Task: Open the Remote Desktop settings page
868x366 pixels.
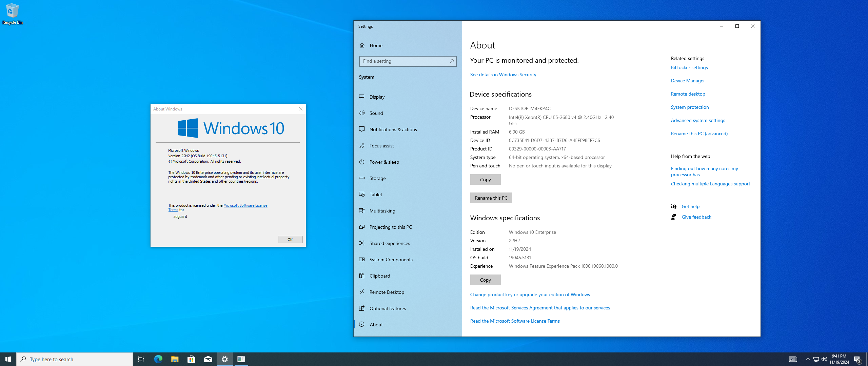Action: coord(387,292)
